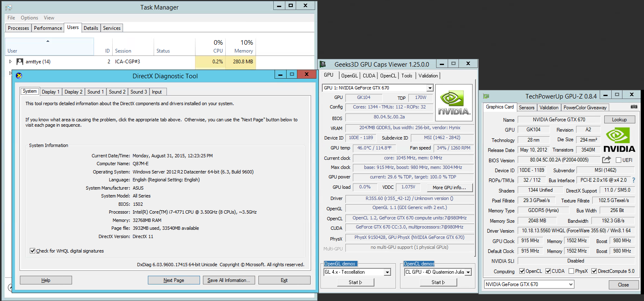This screenshot has height=301, width=644.
Task: Open the File menu in Task Manager
Action: click(11, 18)
